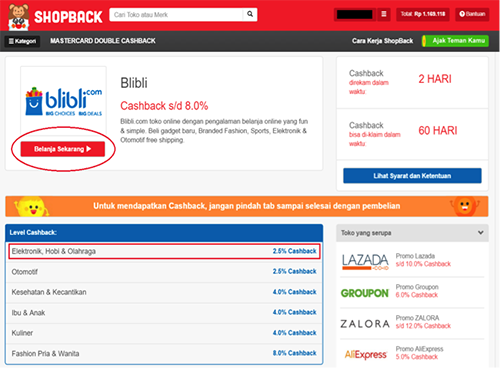Click the ZALORA logo
Screen dimensions: 500x368
pos(365,324)
